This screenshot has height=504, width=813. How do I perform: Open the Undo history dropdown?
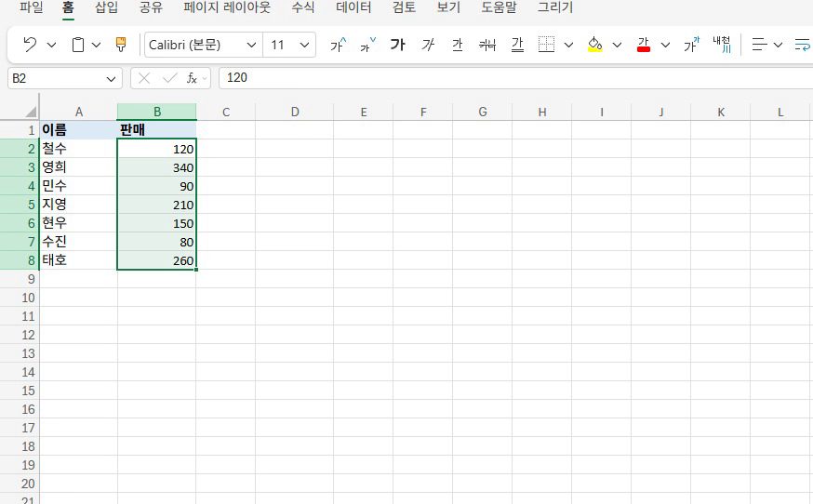coord(51,46)
